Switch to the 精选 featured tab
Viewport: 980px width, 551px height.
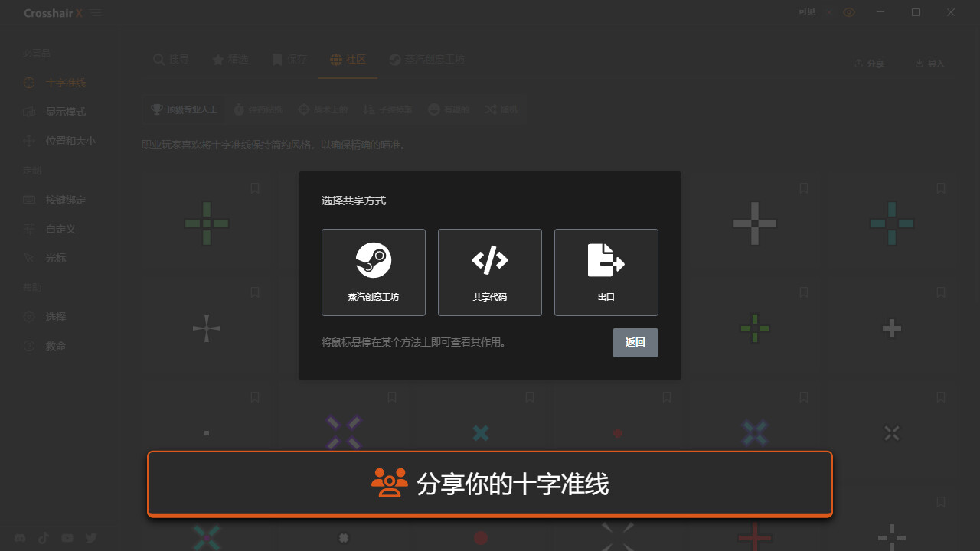(x=231, y=59)
